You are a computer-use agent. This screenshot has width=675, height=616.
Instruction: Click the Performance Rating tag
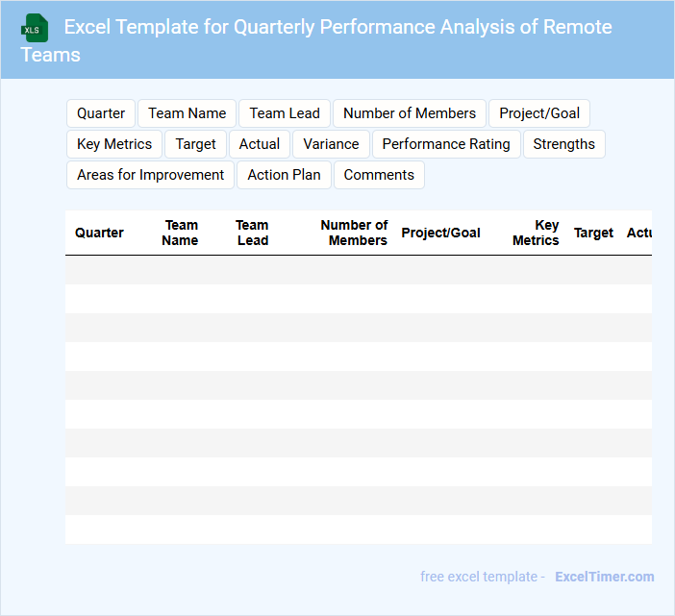[446, 144]
